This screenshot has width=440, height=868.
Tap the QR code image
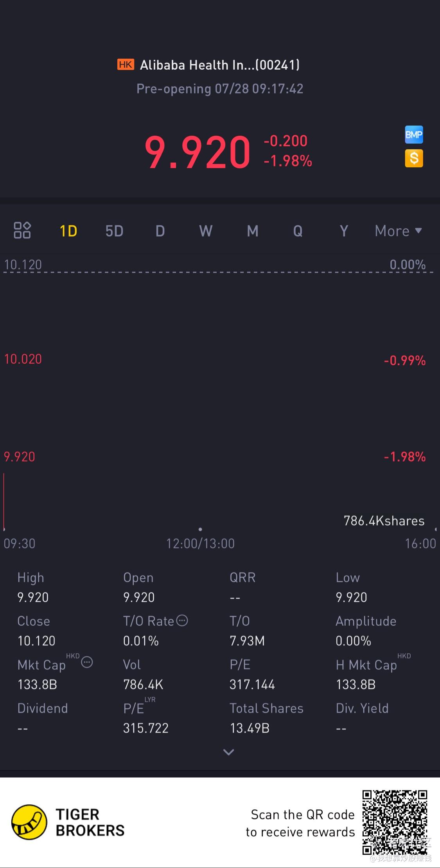pos(395,822)
